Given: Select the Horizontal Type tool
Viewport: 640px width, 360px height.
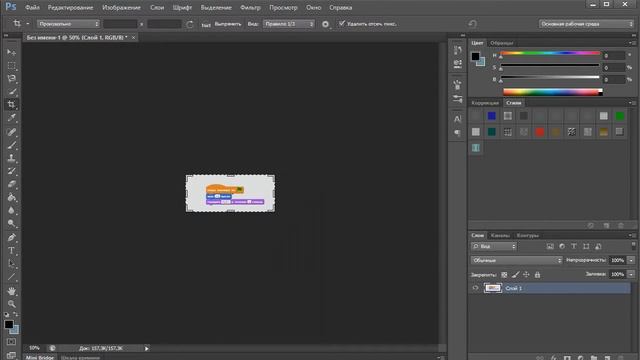Looking at the screenshot, I should (x=11, y=250).
